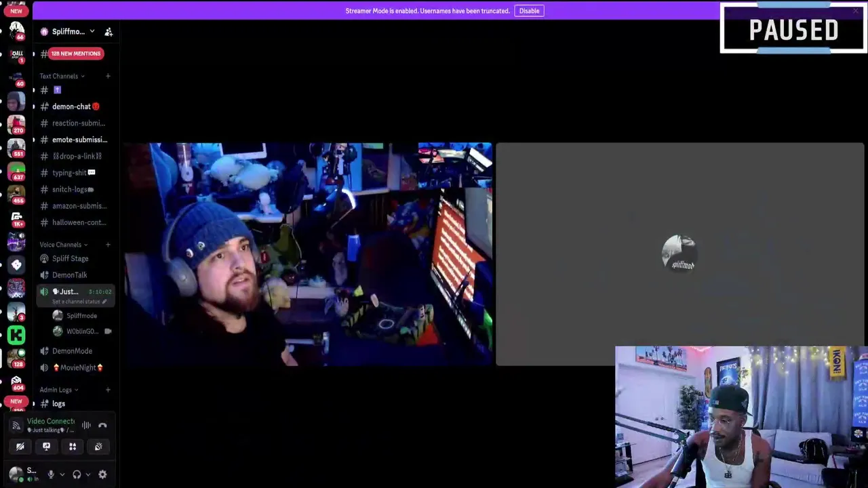Start screen share from the voice panel

(46, 446)
